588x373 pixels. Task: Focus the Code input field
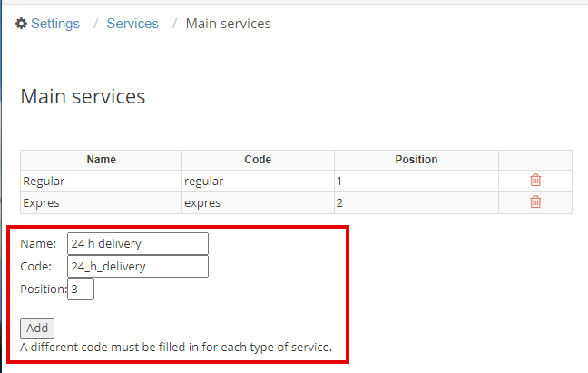(x=138, y=266)
